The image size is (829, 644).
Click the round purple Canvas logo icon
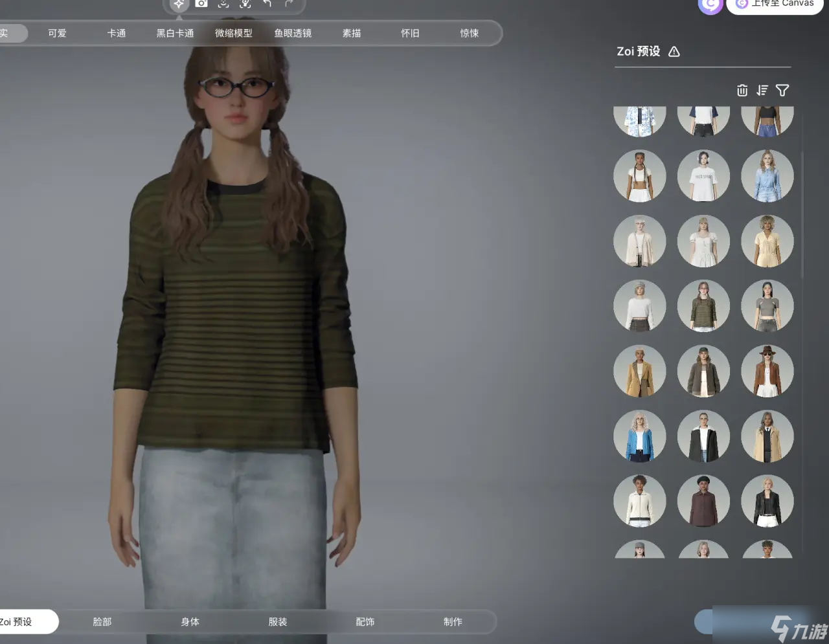click(x=710, y=5)
